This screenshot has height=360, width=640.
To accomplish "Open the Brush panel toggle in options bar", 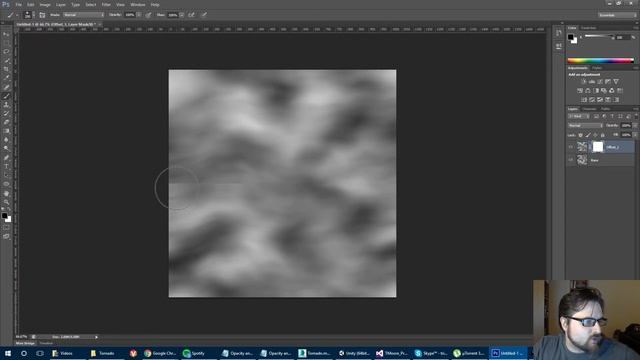I will click(x=42, y=15).
